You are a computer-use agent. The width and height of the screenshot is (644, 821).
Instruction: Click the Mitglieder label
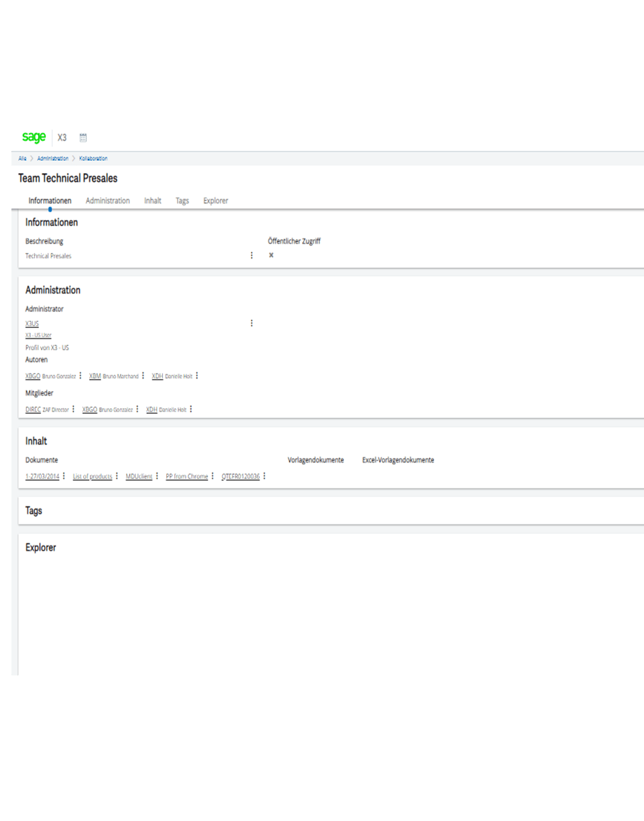39,393
